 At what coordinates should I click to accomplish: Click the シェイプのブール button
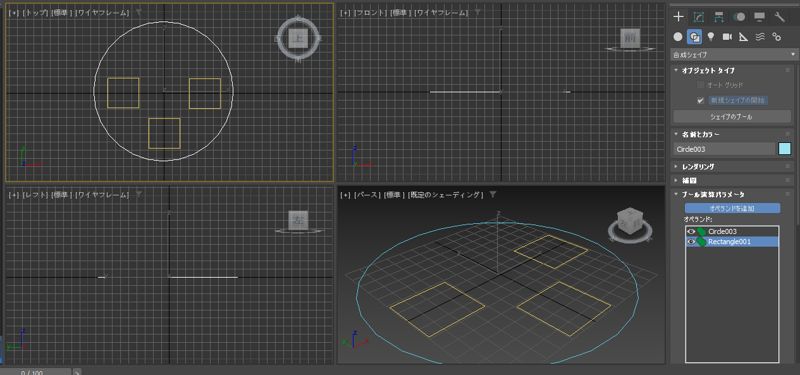pyautogui.click(x=732, y=117)
